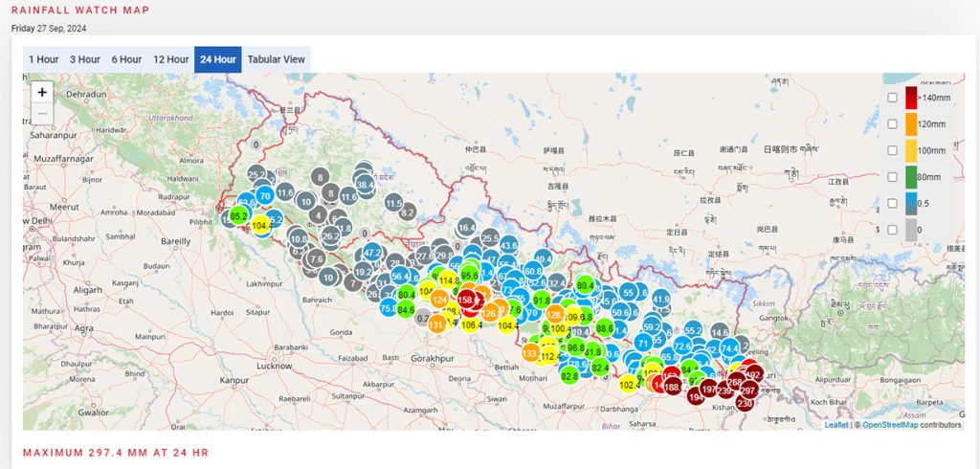Screen dimensions: 980x469
Task: Click the yellow 104.4 station marker in the far west
Action: click(x=260, y=225)
